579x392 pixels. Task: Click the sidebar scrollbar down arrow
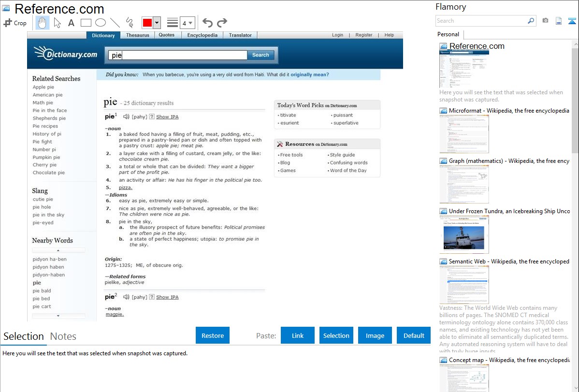tap(575, 388)
